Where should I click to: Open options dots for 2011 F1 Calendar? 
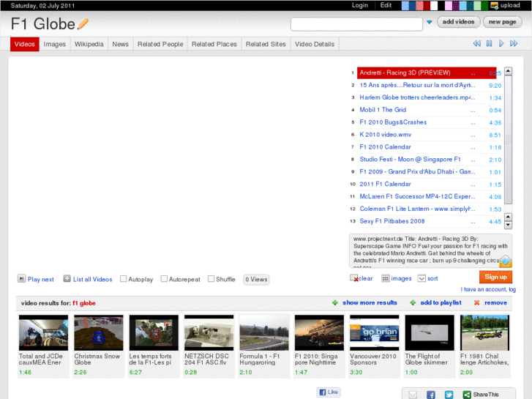tap(473, 184)
